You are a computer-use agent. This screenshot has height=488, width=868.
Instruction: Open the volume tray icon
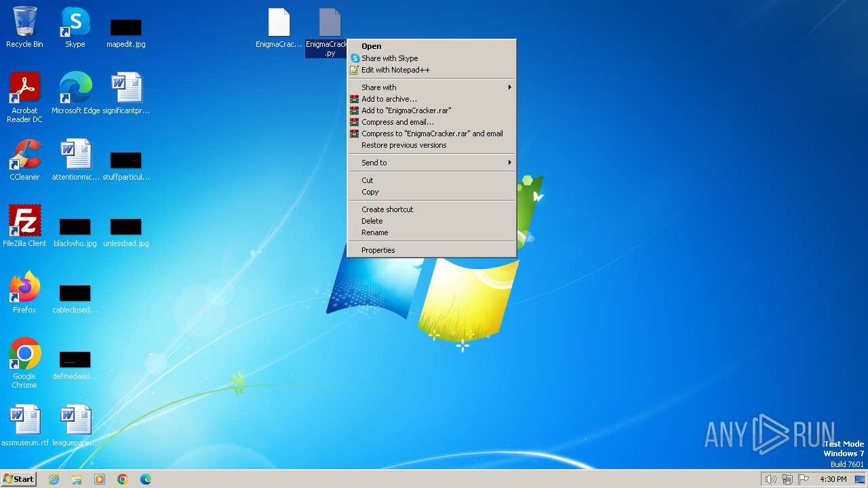[x=770, y=479]
